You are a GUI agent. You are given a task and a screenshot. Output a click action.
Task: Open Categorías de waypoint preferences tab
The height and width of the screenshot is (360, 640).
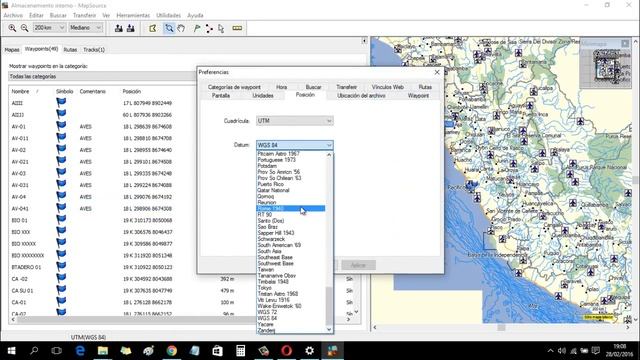(234, 87)
